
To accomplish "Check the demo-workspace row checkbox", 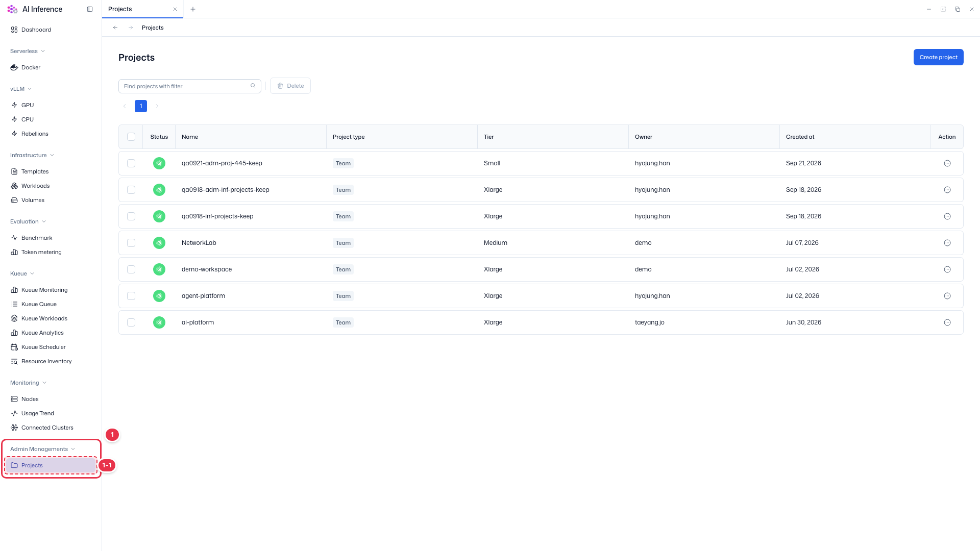I will coord(131,269).
